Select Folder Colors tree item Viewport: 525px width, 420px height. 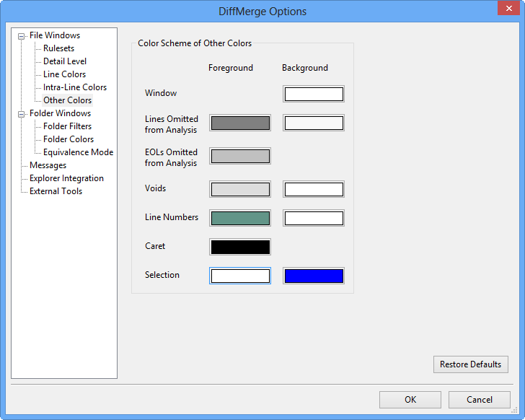click(68, 139)
